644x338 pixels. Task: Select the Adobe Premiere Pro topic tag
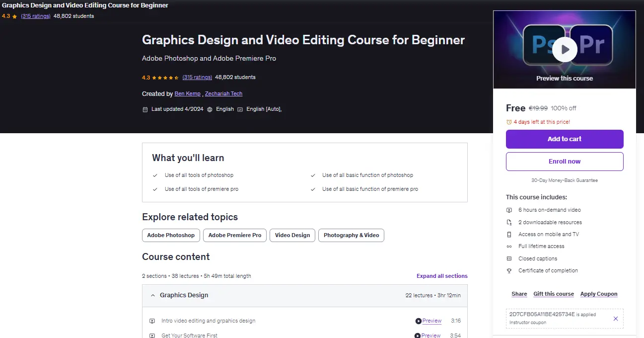(235, 235)
